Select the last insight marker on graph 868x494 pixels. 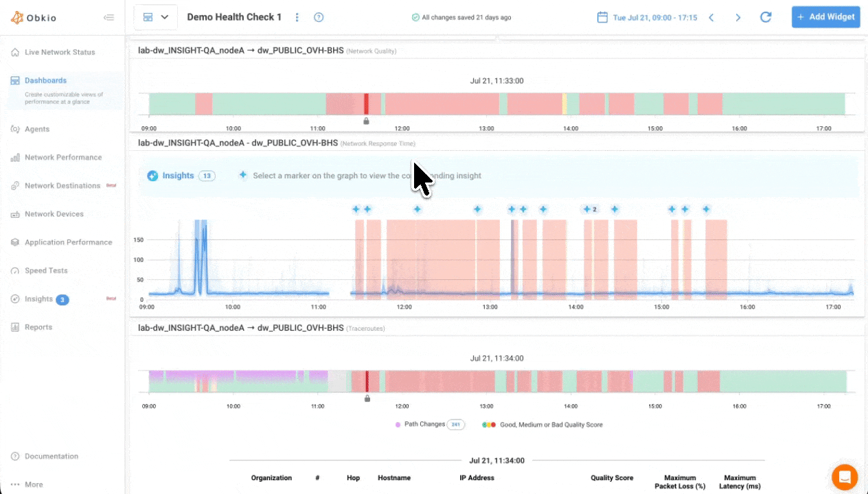pos(706,209)
